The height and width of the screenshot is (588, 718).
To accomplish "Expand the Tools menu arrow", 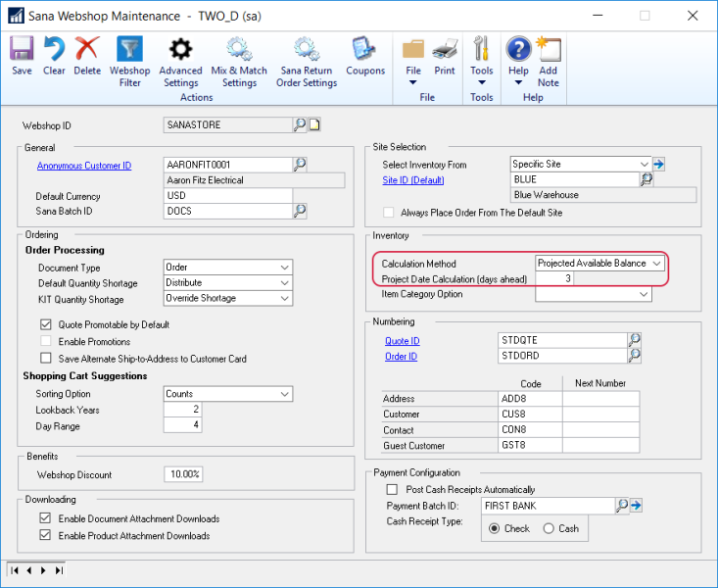I will point(482,82).
